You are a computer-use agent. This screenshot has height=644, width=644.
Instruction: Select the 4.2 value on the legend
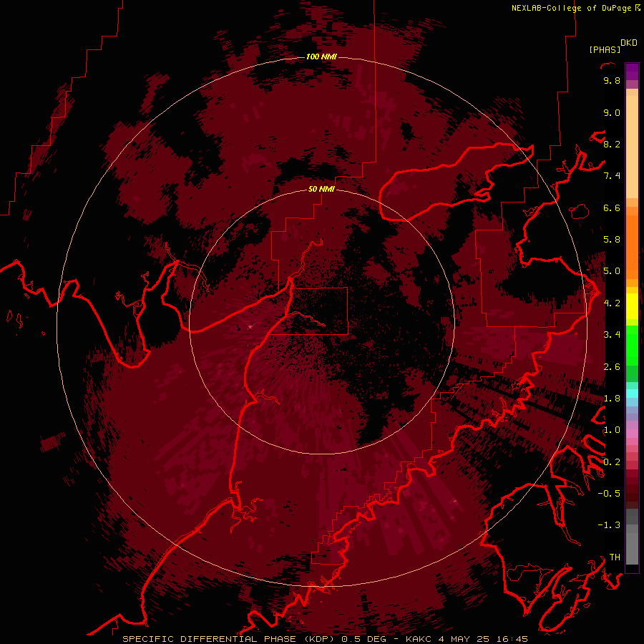[x=612, y=303]
